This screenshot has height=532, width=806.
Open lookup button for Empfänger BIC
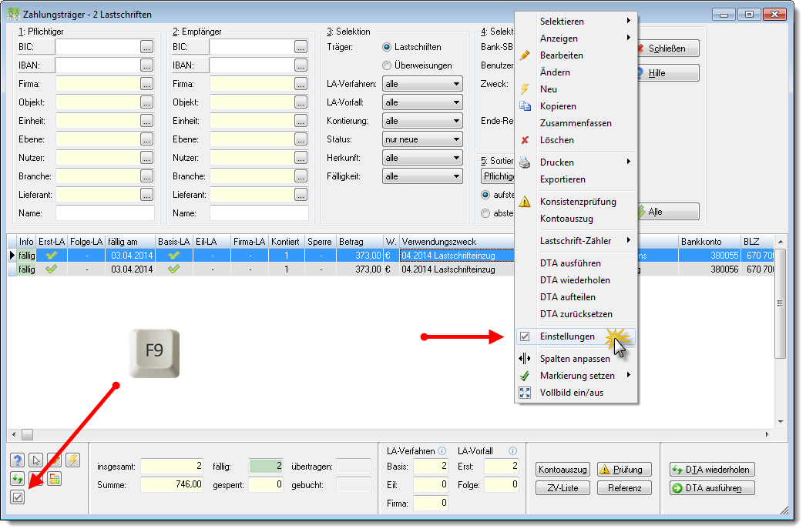pos(301,47)
